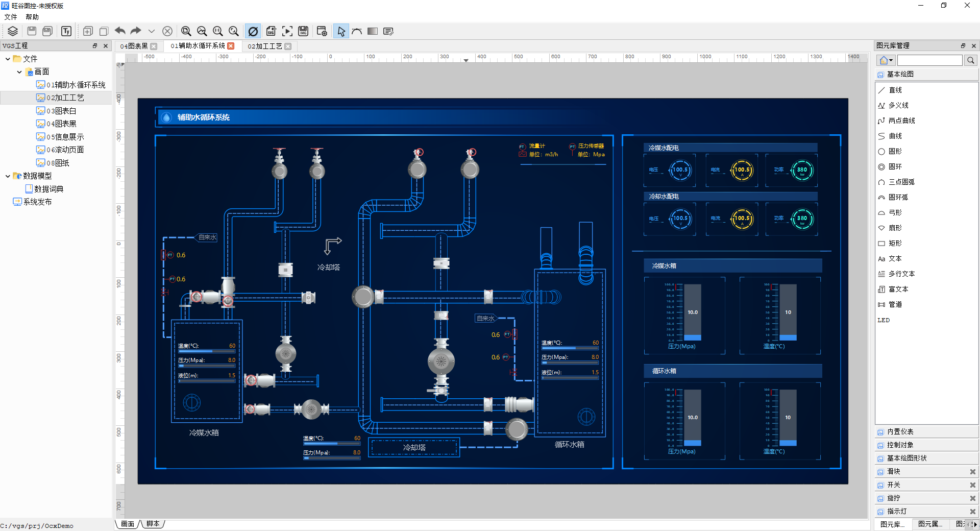Screen dimensions: 980x531
Task: Open the redo history dropdown chevron
Action: click(x=152, y=31)
